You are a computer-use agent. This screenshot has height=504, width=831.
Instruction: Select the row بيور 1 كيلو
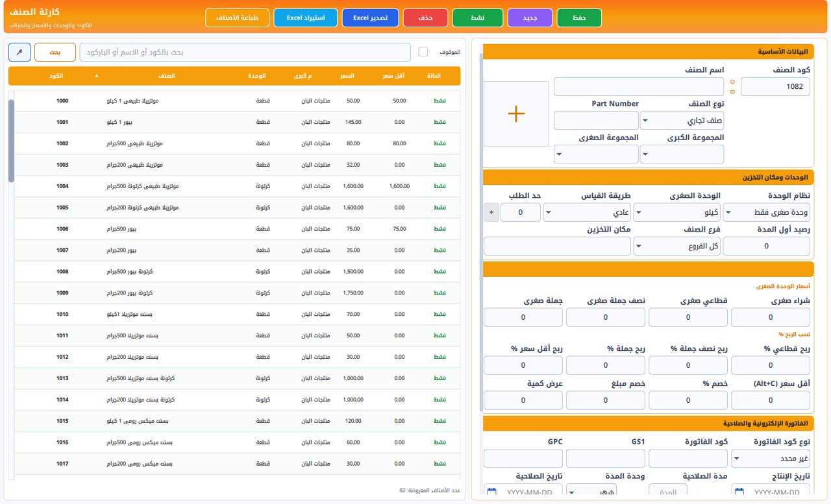[237, 122]
